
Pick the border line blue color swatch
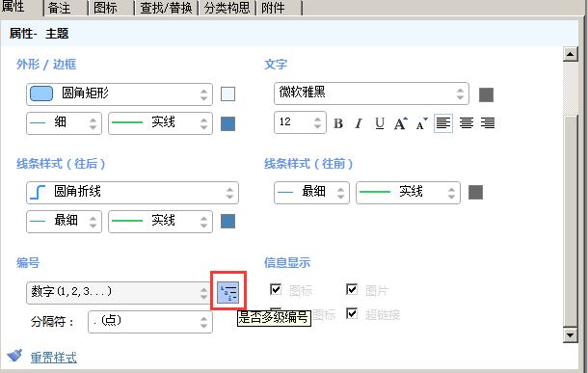[228, 123]
